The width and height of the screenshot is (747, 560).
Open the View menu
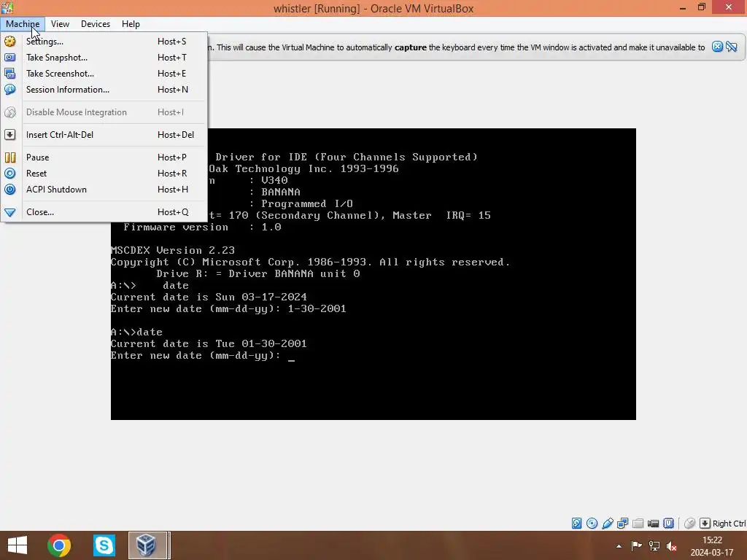(60, 24)
